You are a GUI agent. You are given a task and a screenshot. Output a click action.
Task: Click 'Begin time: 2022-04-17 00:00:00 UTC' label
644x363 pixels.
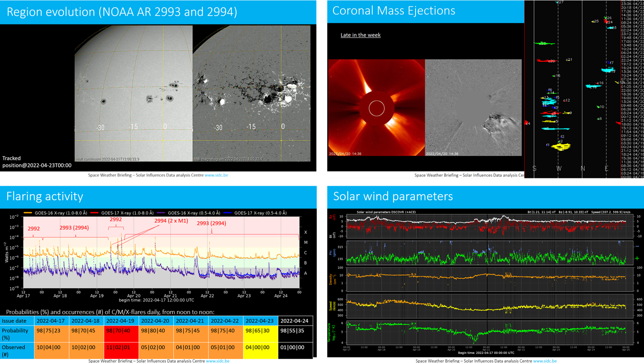(486, 353)
